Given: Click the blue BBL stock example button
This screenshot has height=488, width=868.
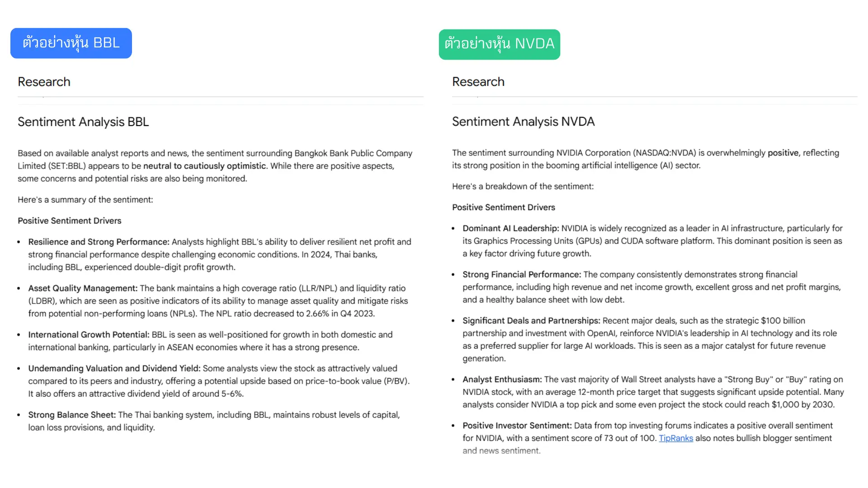Looking at the screenshot, I should click(x=71, y=43).
